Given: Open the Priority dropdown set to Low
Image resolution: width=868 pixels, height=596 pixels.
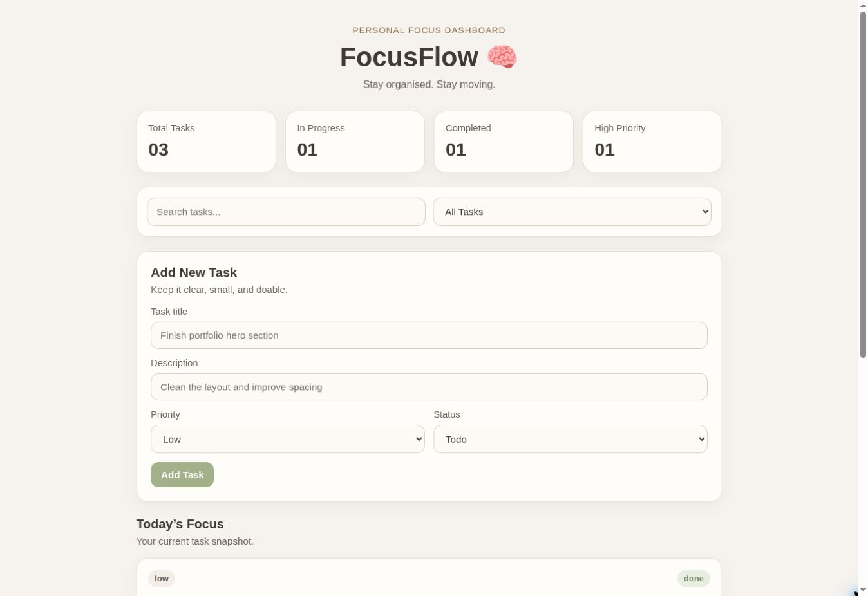Looking at the screenshot, I should pyautogui.click(x=288, y=439).
